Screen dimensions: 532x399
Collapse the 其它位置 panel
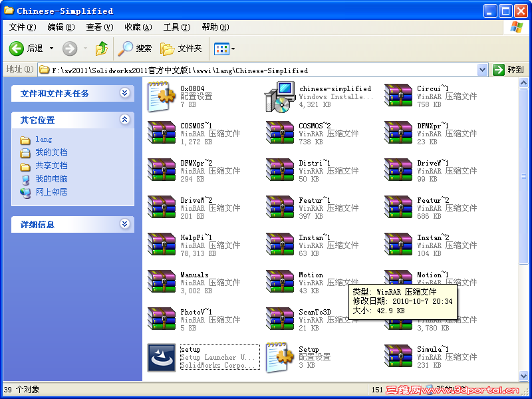125,120
